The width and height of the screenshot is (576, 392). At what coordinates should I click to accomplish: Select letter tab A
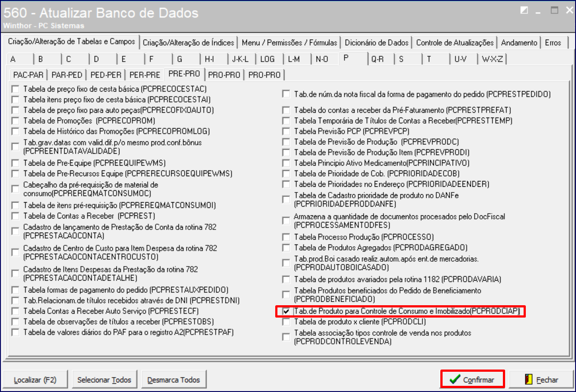20,59
